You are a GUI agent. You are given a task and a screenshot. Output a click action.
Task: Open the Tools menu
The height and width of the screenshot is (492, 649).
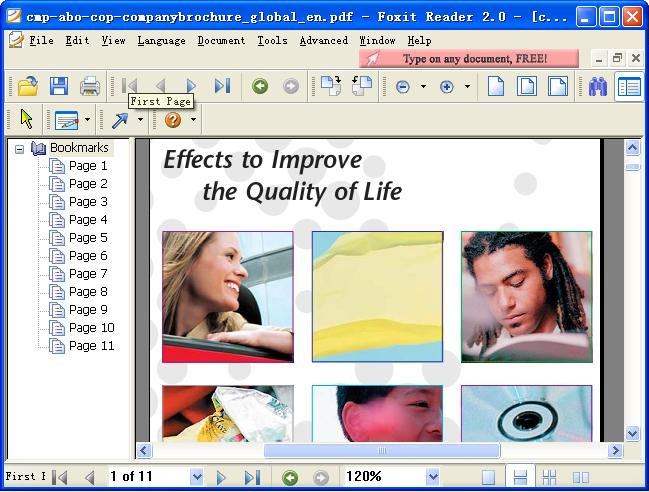pos(272,41)
